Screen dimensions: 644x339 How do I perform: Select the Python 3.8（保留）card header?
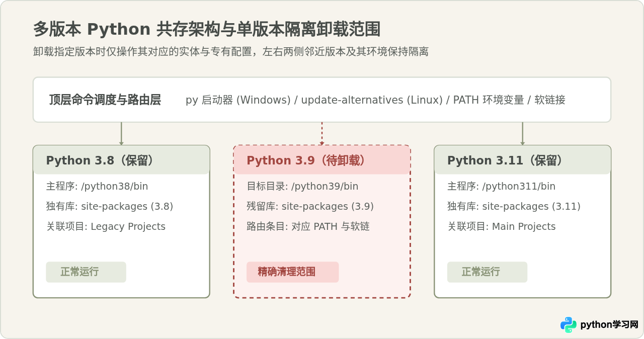coord(121,160)
